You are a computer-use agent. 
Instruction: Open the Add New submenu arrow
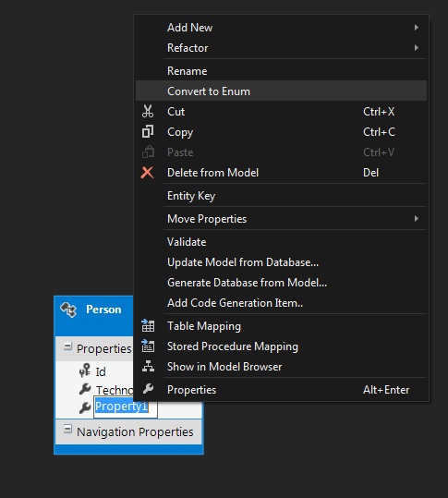417,28
